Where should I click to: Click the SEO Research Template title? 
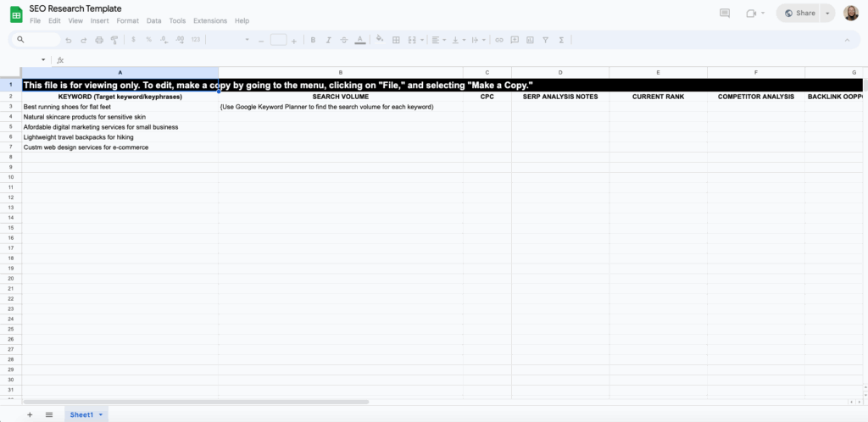click(75, 8)
